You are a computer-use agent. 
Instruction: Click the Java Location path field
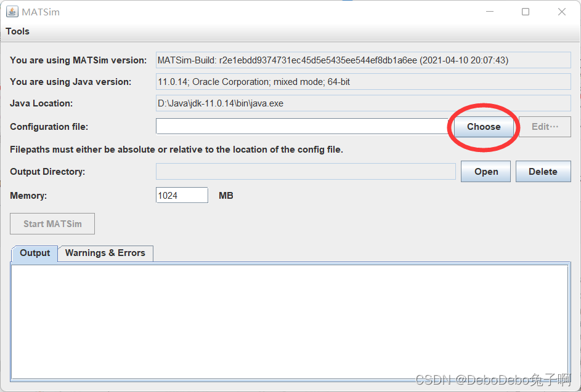(363, 103)
